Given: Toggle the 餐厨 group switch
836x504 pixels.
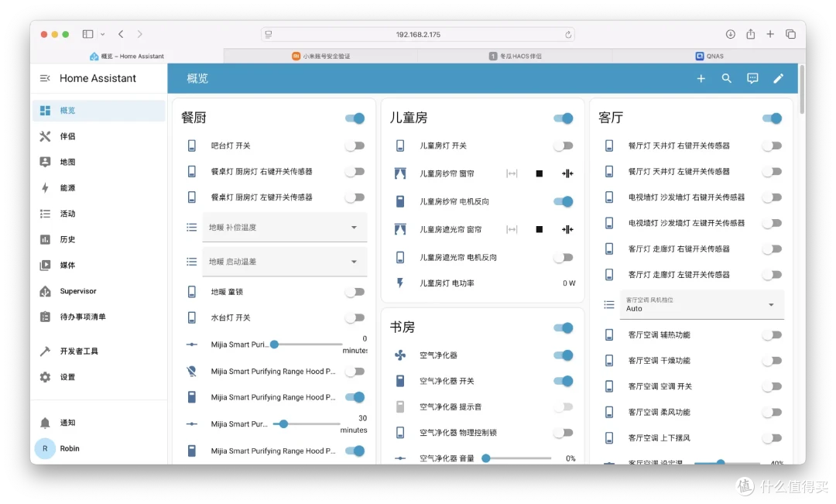Looking at the screenshot, I should (355, 118).
